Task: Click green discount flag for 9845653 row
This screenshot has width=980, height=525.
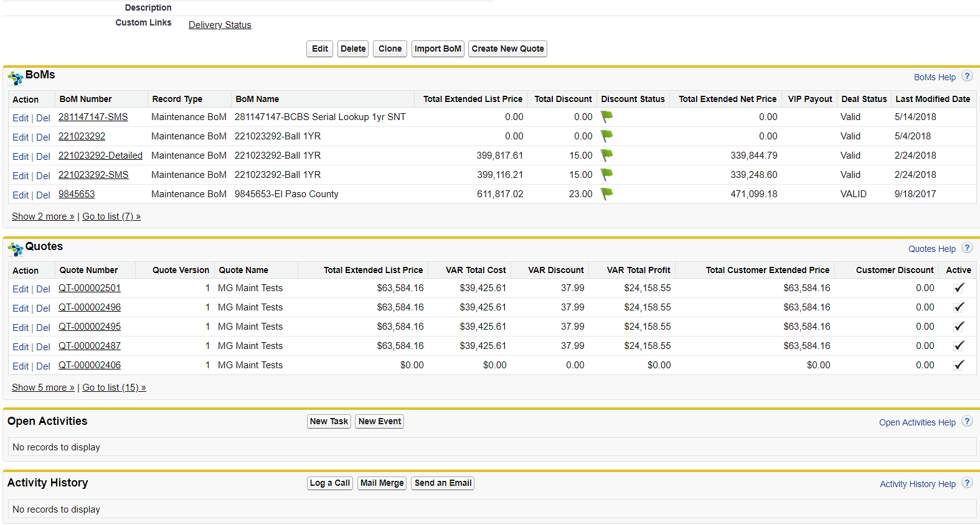Action: coord(606,193)
